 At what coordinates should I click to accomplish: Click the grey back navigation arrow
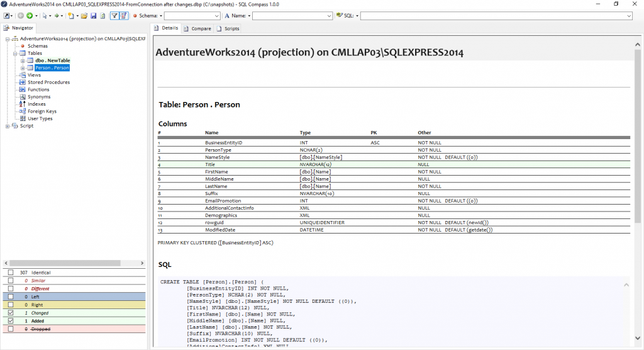pyautogui.click(x=21, y=16)
